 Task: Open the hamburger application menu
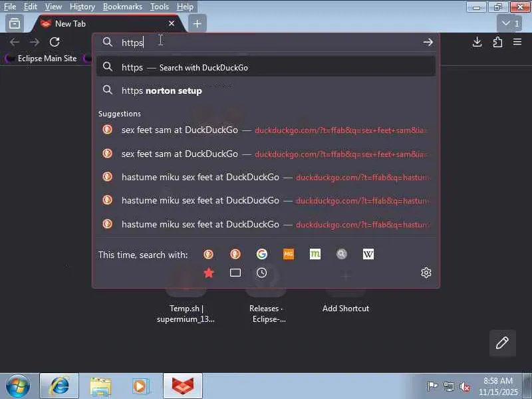[517, 42]
